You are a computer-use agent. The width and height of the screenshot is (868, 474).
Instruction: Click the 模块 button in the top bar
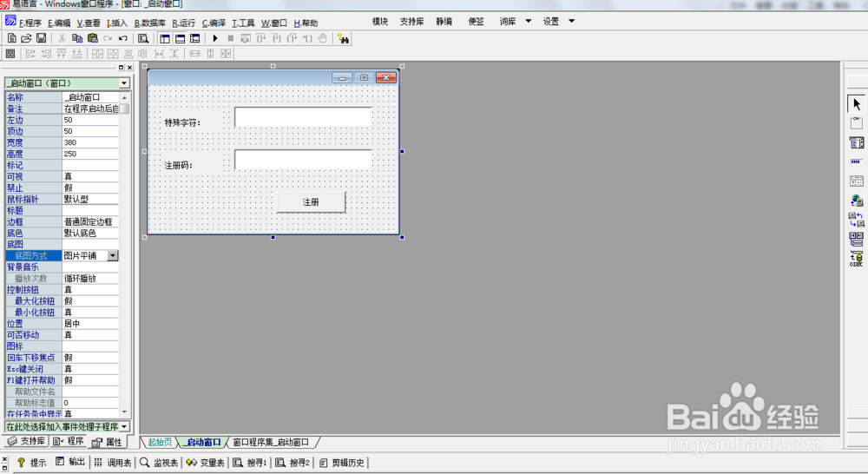click(380, 22)
